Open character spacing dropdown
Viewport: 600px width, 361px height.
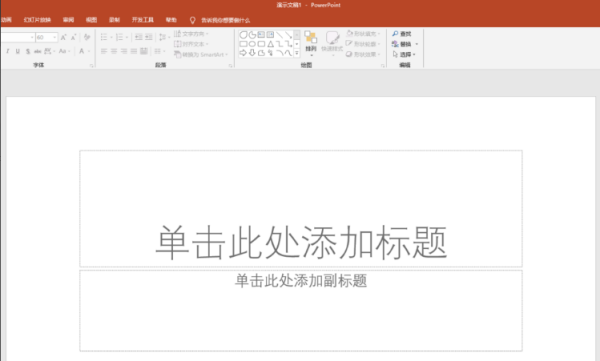pos(49,51)
